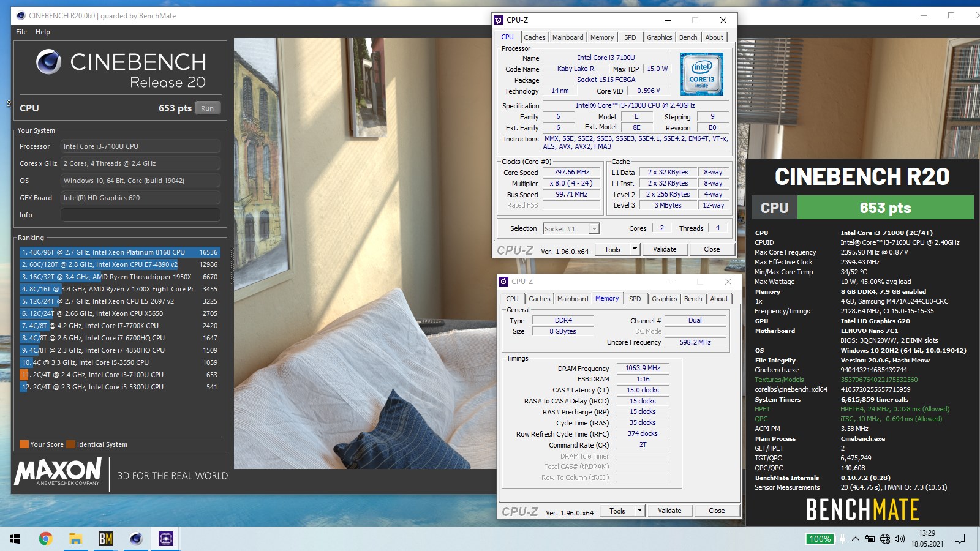Select ranking row Intel Core i5-5300U CPU

tap(120, 387)
